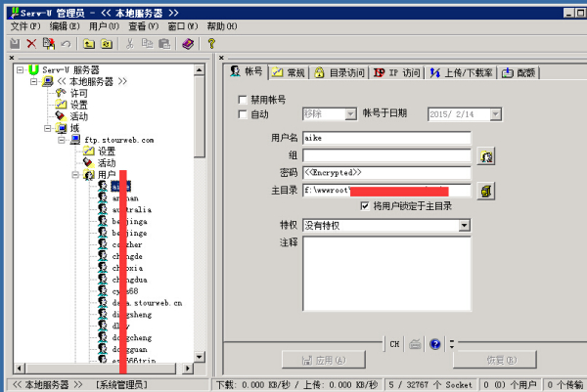The width and height of the screenshot is (587, 392).
Task: Click the Paste clipboard toolbar icon
Action: point(164,44)
